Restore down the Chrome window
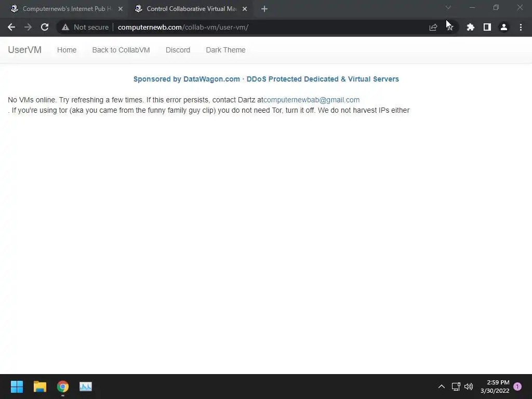 [x=496, y=7]
